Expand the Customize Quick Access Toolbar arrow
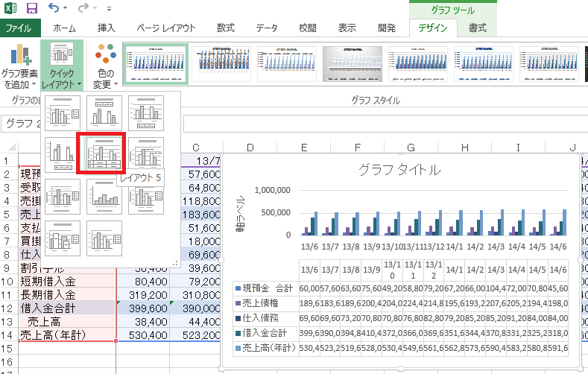This screenshot has height=374, width=588. pos(110,10)
